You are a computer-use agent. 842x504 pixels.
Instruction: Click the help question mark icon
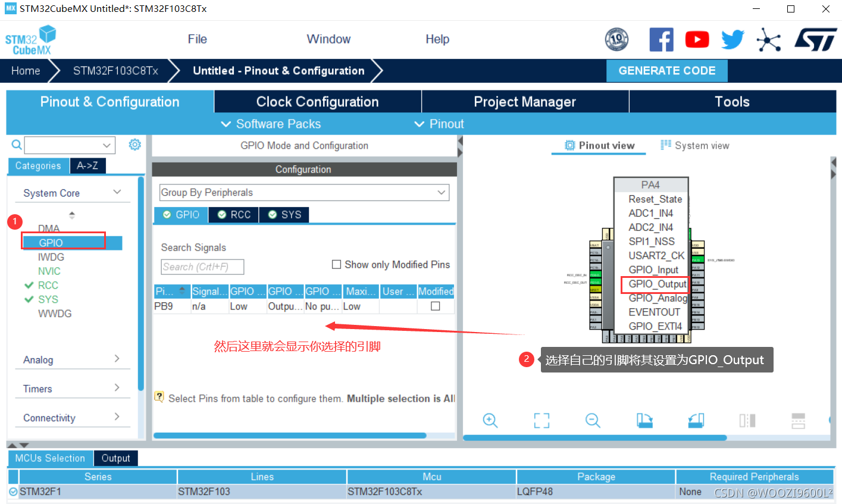159,397
